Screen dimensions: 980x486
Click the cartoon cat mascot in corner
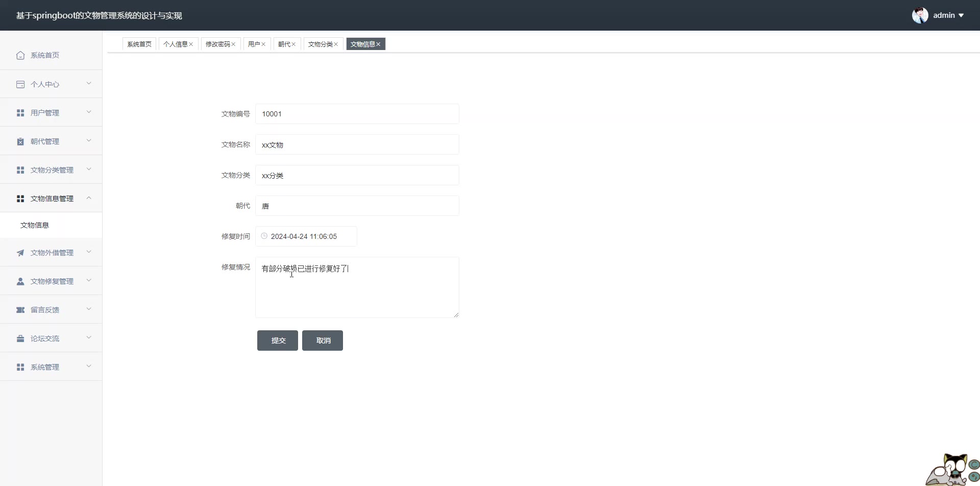click(952, 470)
